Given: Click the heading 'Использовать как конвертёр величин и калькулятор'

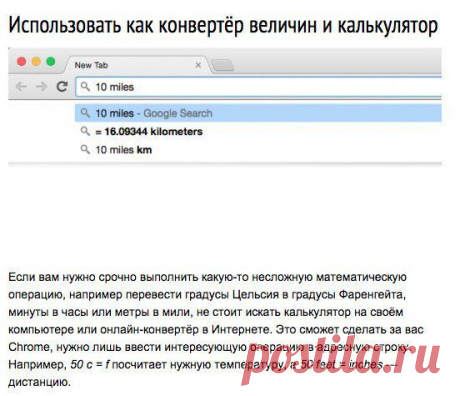Looking at the screenshot, I should (223, 26).
